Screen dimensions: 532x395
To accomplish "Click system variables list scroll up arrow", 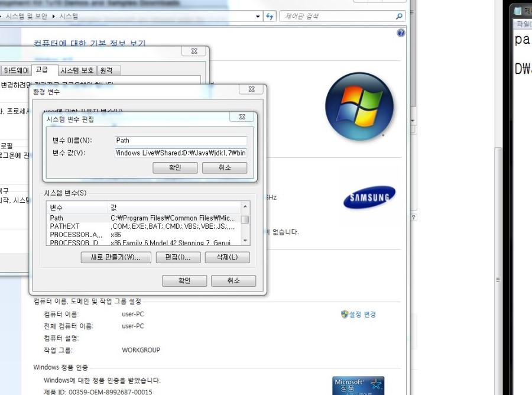I will (x=245, y=206).
